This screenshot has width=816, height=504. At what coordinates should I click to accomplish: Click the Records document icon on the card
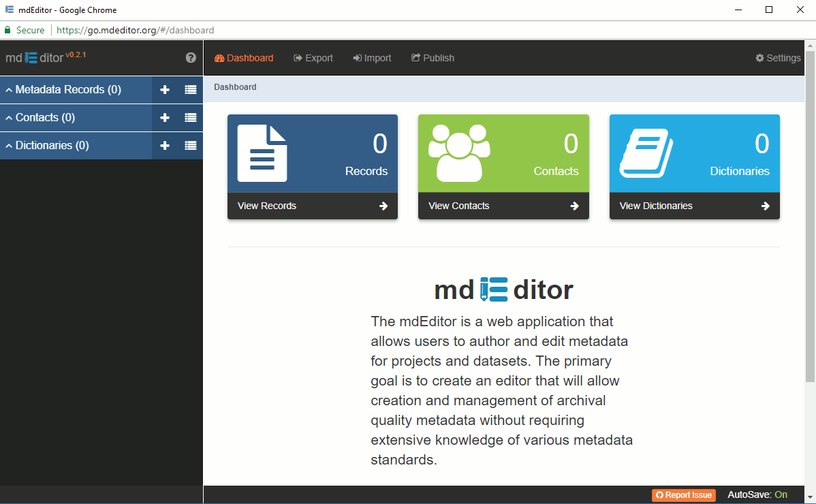pyautogui.click(x=262, y=153)
